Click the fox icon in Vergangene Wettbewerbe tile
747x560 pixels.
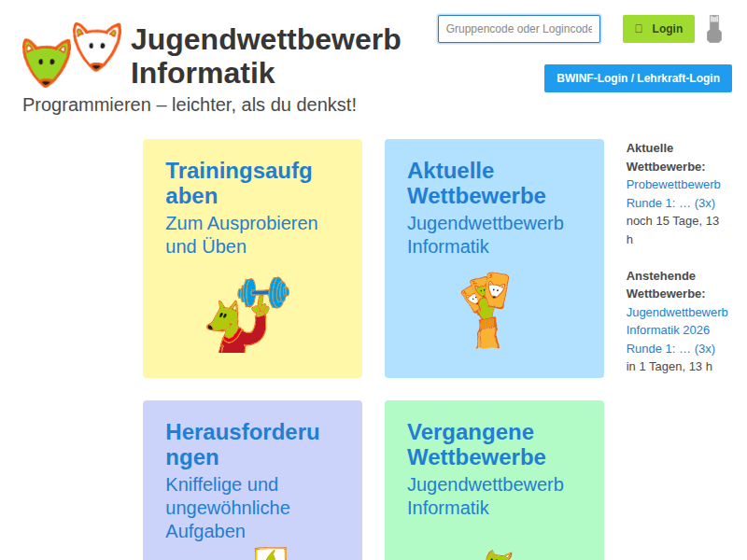pyautogui.click(x=497, y=554)
